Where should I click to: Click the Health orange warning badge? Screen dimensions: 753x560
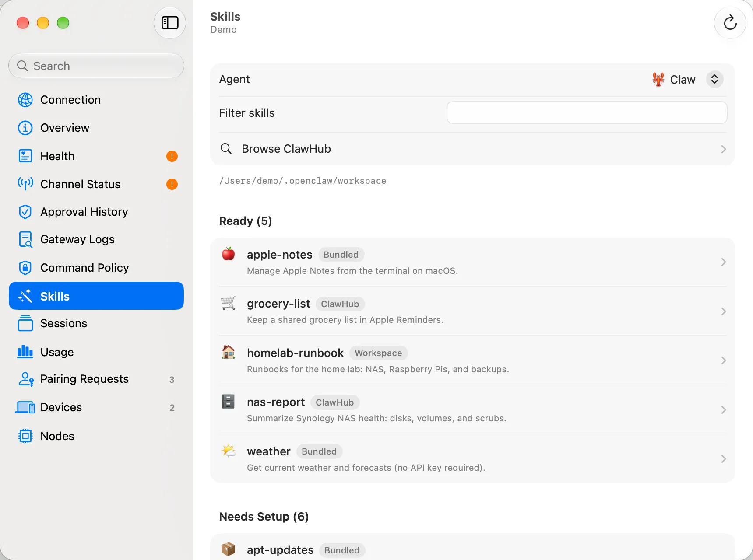pyautogui.click(x=172, y=156)
